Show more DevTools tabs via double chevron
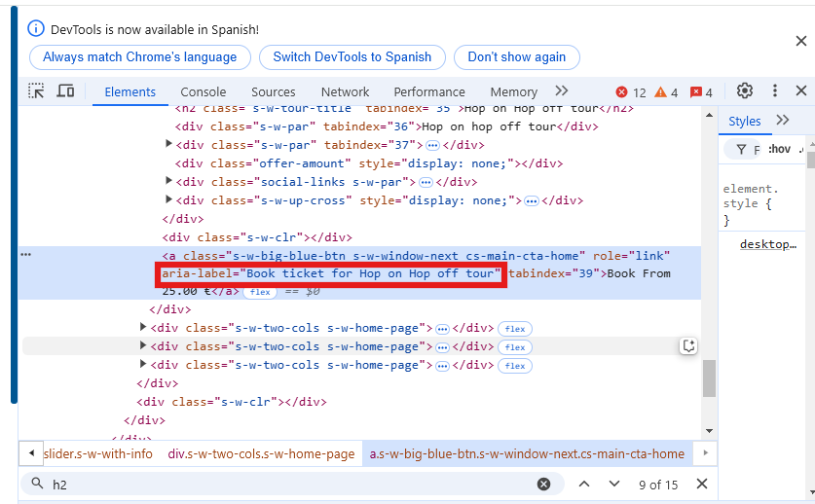This screenshot has width=815, height=504. [x=562, y=90]
